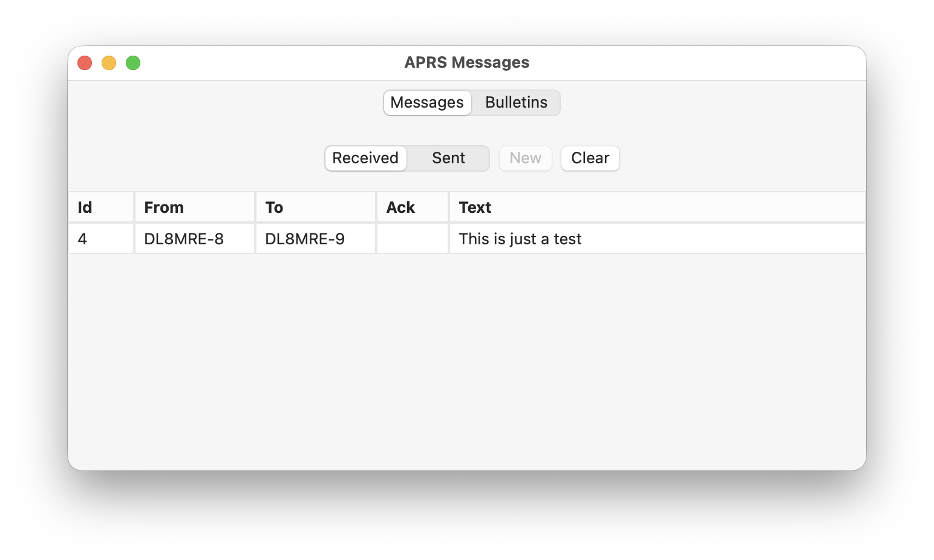Click the Id column header
This screenshot has width=934, height=560.
(x=100, y=207)
